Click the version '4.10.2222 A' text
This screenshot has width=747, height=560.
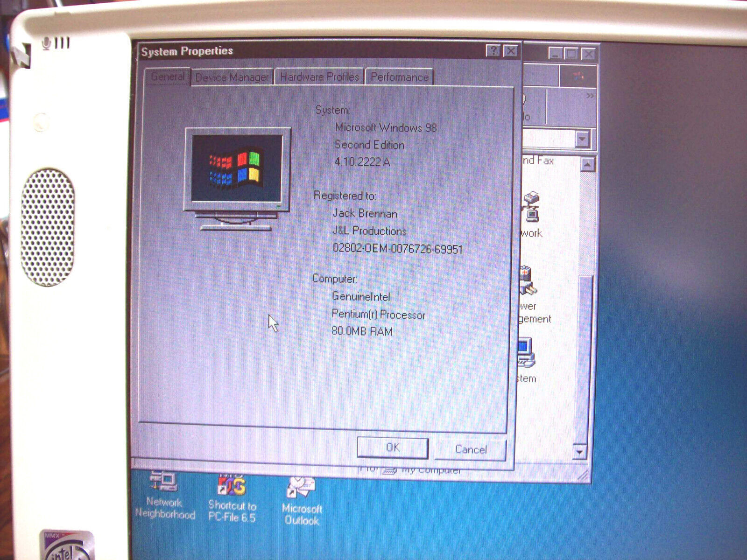coord(362,162)
